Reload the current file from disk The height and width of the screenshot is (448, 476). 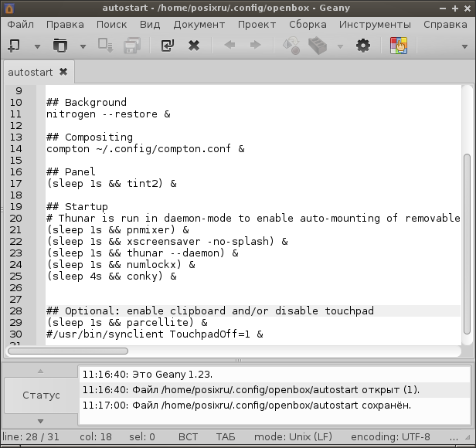coord(167,46)
